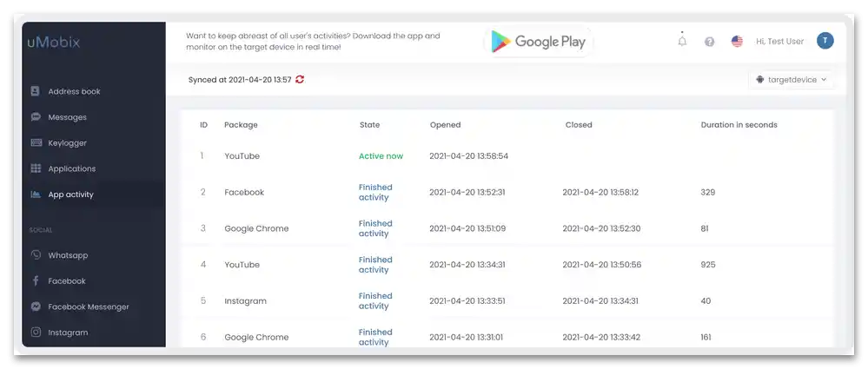Open the Applications section
The width and height of the screenshot is (868, 369).
pyautogui.click(x=72, y=168)
